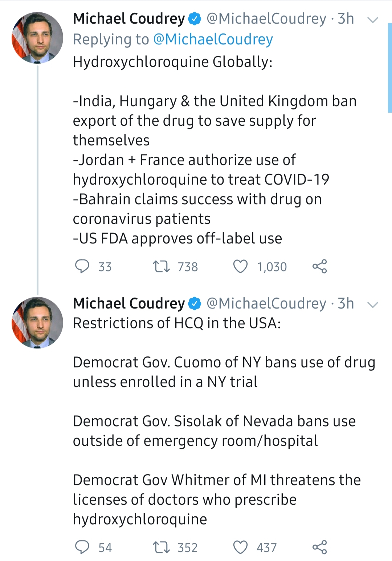Click the @MichaelCoudrey handle in second tweet
The height and width of the screenshot is (561, 392).
pos(266,304)
